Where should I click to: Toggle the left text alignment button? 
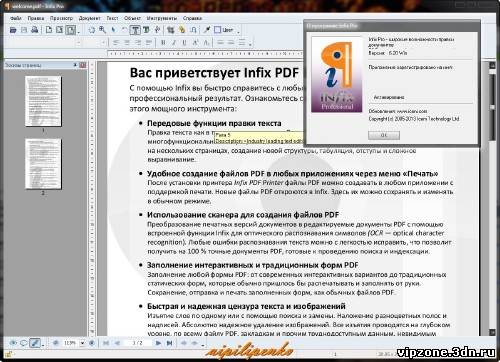(116, 43)
